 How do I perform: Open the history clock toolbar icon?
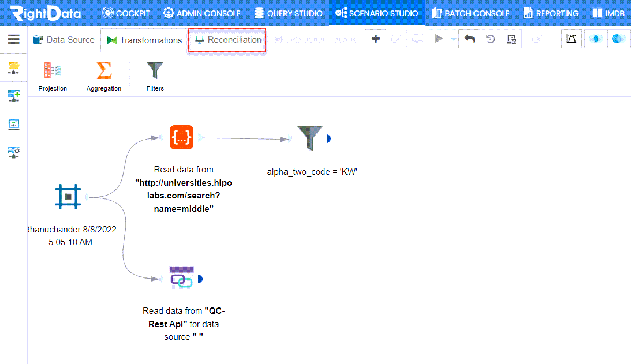[490, 39]
